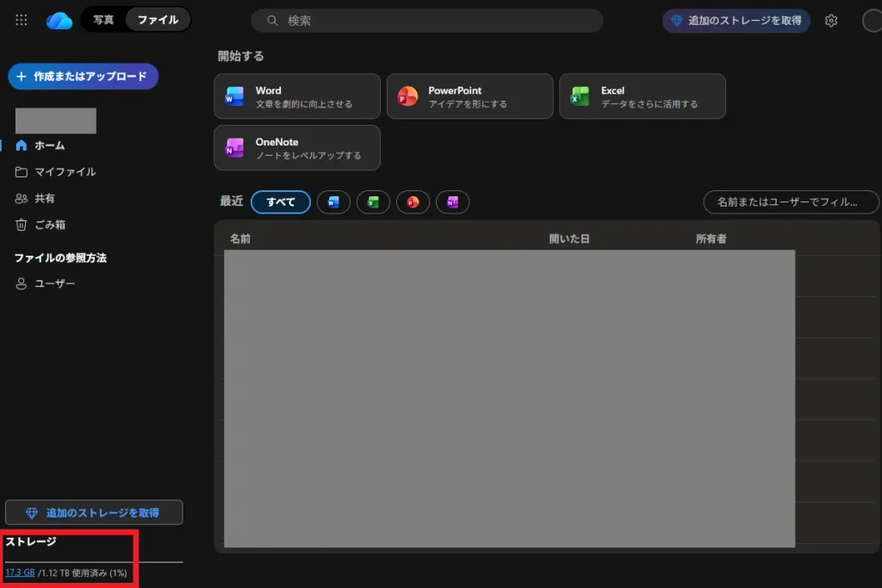882x588 pixels.
Task: Click the 開始する heading
Action: click(241, 56)
